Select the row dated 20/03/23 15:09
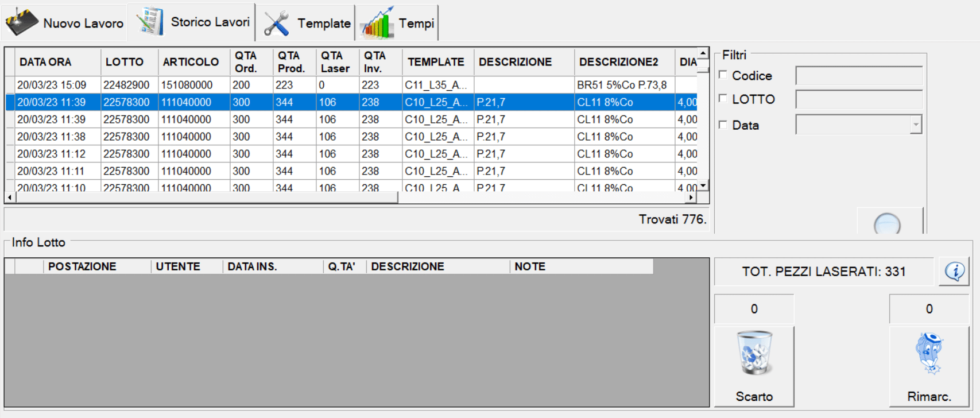 click(52, 85)
